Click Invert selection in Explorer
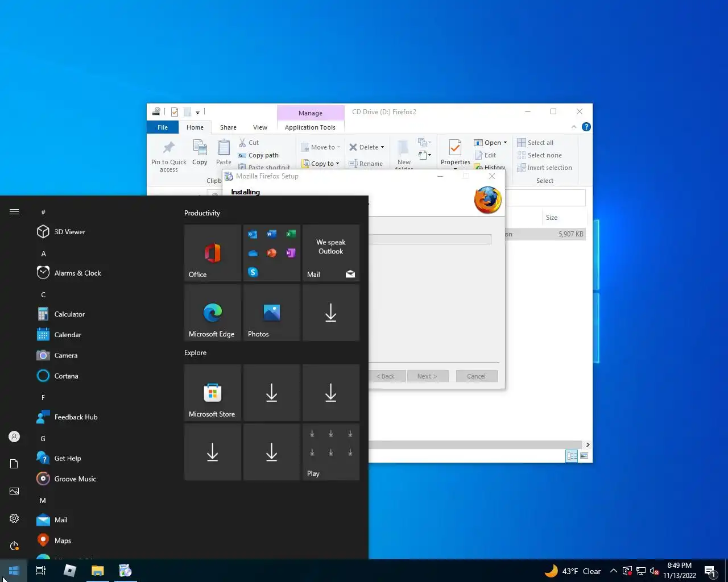 [x=544, y=168]
